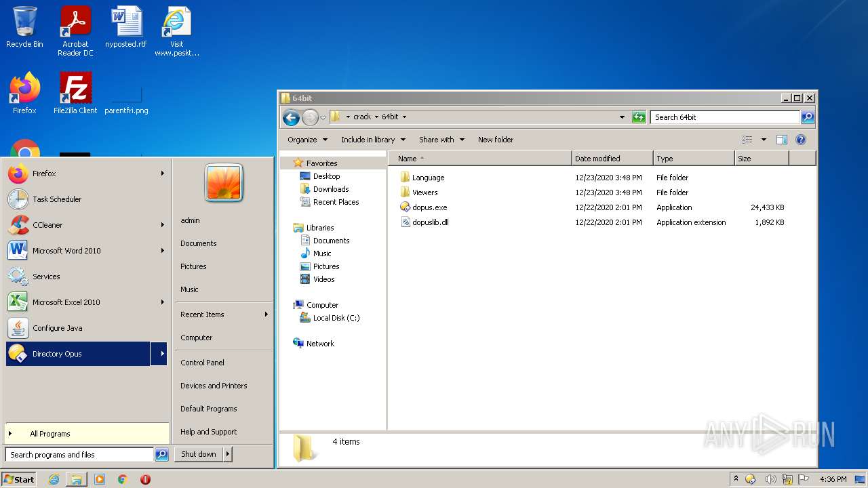Sort by Date modified column header
Viewport: 868px width, 488px height.
[x=612, y=159]
